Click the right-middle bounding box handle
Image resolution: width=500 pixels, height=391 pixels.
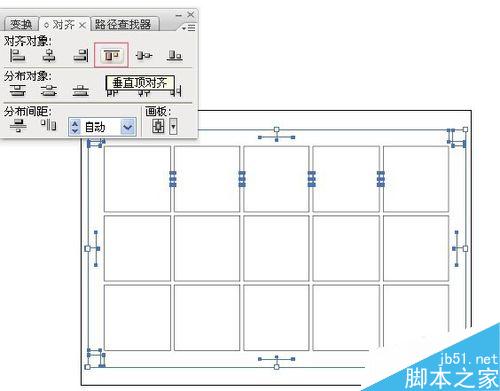coord(465,248)
